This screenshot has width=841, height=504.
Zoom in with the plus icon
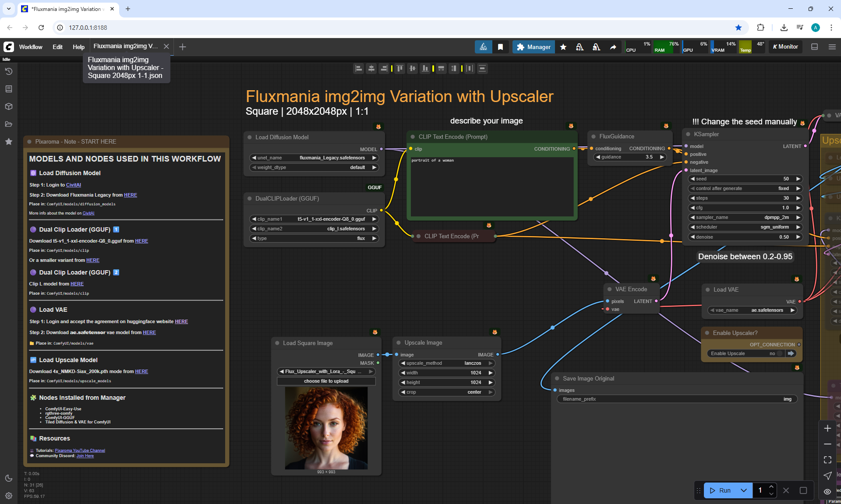(827, 428)
